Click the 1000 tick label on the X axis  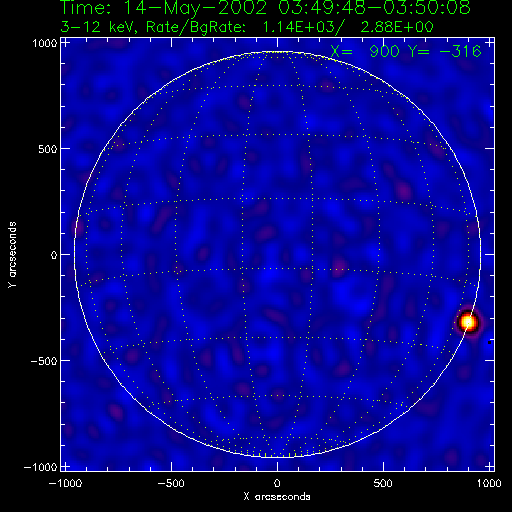(489, 483)
